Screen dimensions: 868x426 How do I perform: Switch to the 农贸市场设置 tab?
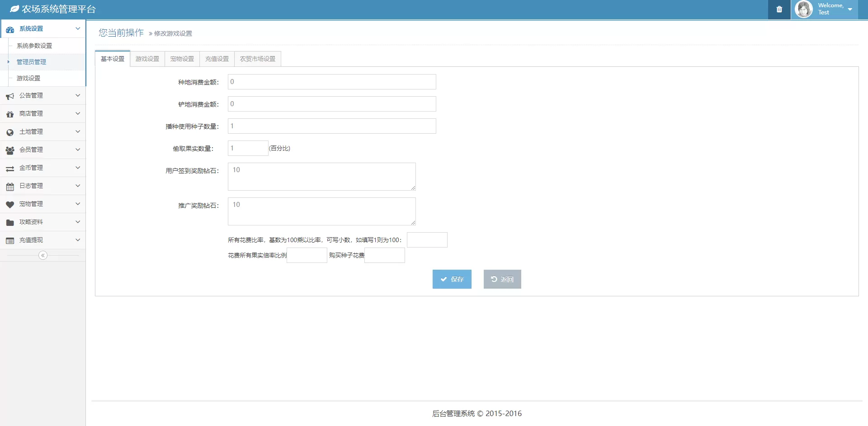coord(258,59)
